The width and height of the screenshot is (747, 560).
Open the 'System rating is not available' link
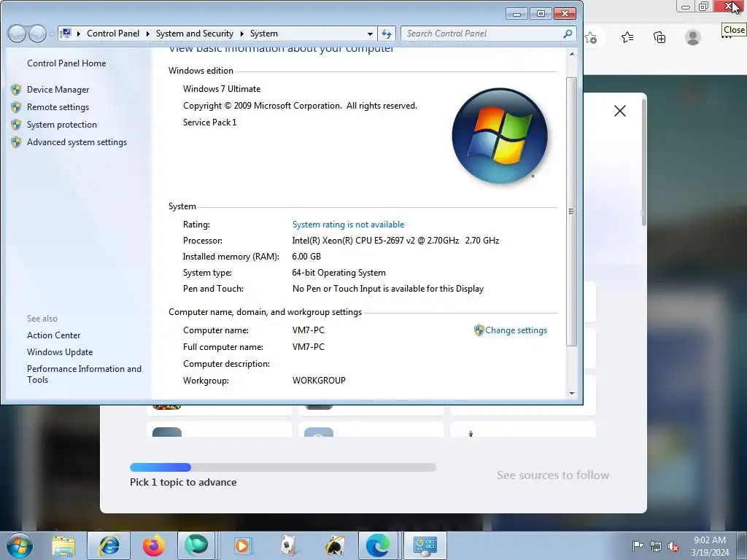pos(348,225)
